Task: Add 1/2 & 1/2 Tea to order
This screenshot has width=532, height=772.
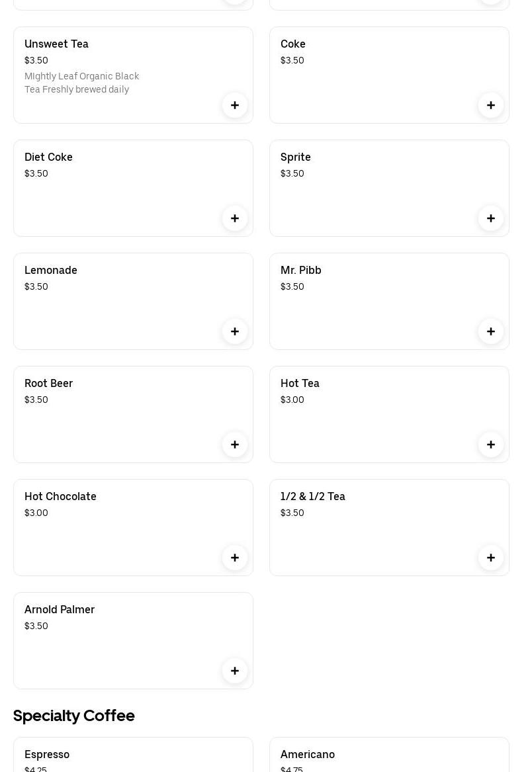Action: (491, 558)
